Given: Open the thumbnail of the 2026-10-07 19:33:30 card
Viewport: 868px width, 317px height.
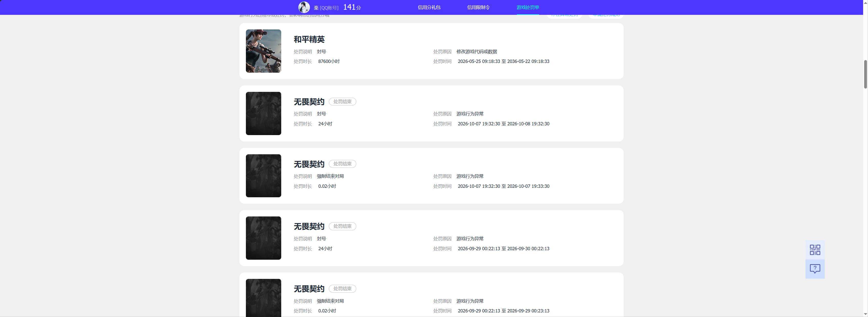Looking at the screenshot, I should pyautogui.click(x=263, y=176).
